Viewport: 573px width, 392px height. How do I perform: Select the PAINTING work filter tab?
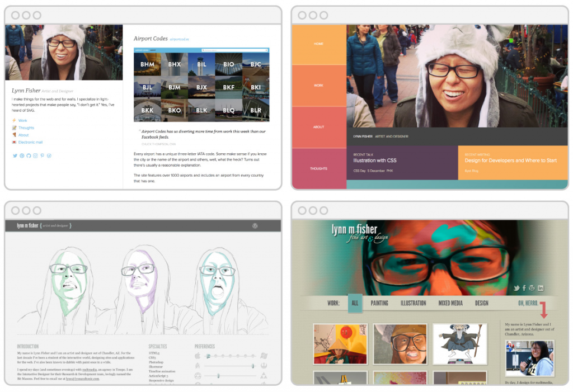[379, 303]
